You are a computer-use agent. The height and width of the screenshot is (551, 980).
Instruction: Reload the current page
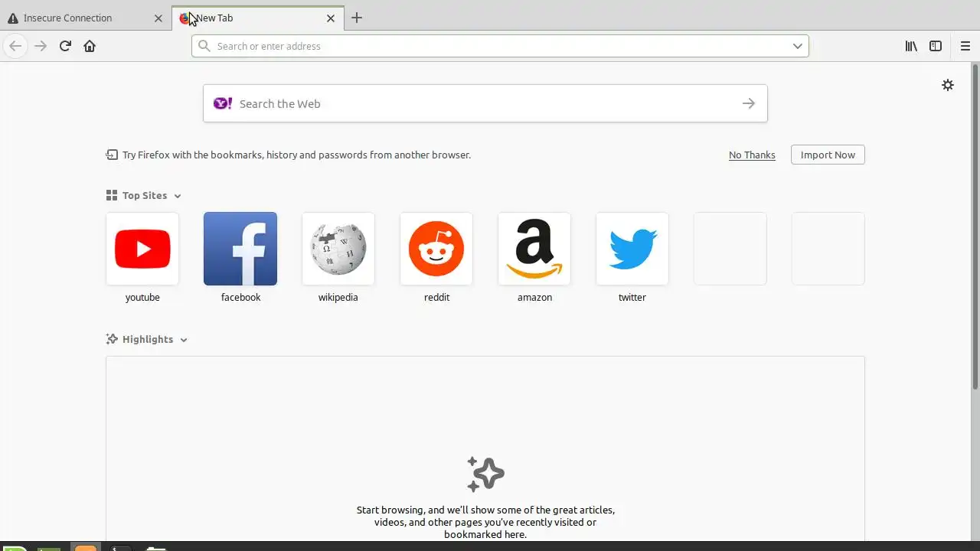coord(65,46)
